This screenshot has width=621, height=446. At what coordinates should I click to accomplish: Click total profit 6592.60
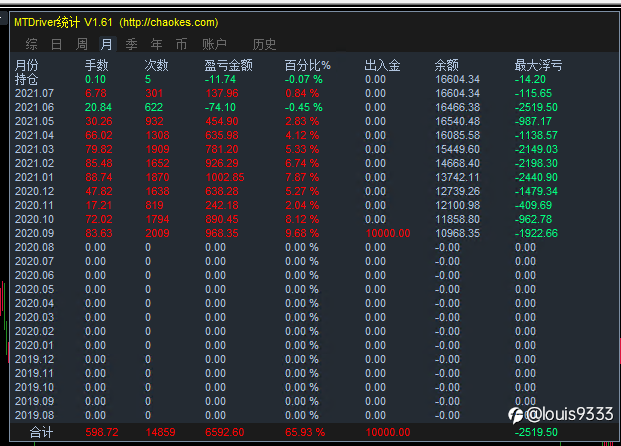(x=225, y=432)
